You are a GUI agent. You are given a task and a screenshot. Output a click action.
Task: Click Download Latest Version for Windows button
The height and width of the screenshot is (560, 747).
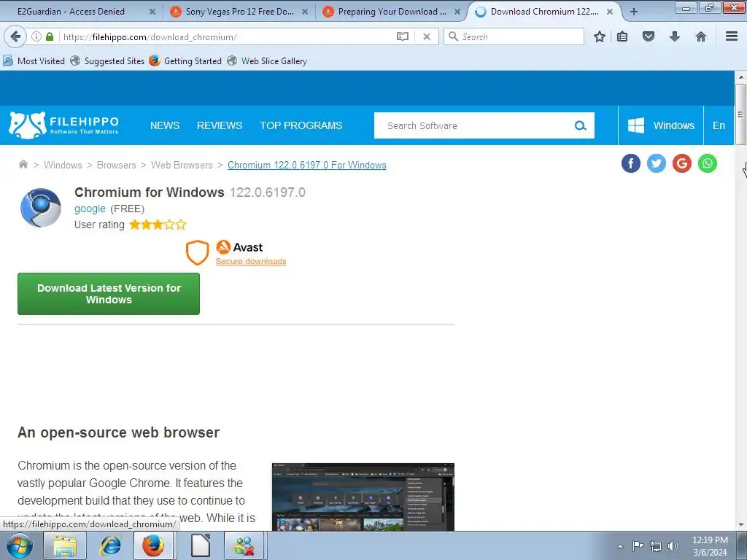[x=109, y=294]
